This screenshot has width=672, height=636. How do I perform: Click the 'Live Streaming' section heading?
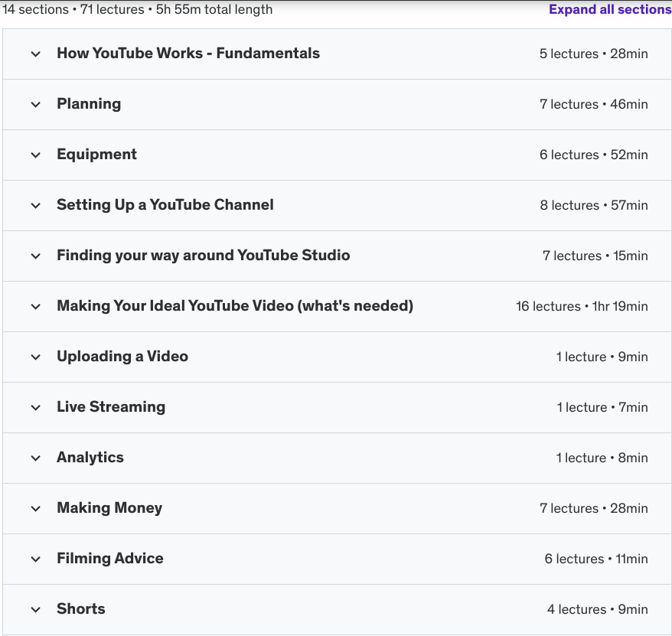click(111, 407)
